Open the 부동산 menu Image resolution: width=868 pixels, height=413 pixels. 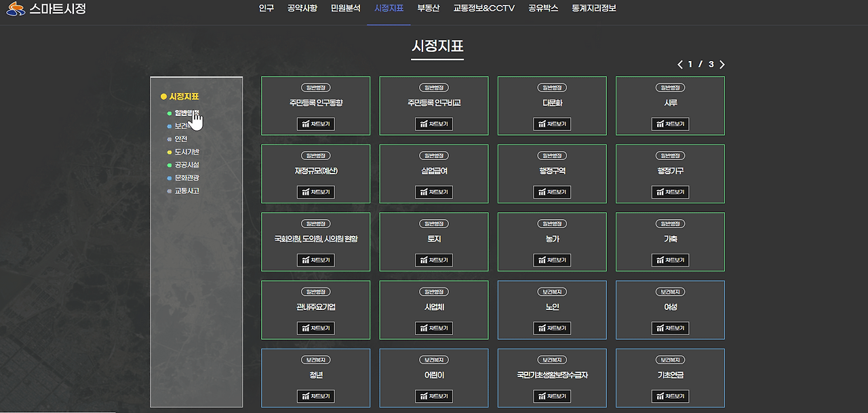point(429,8)
